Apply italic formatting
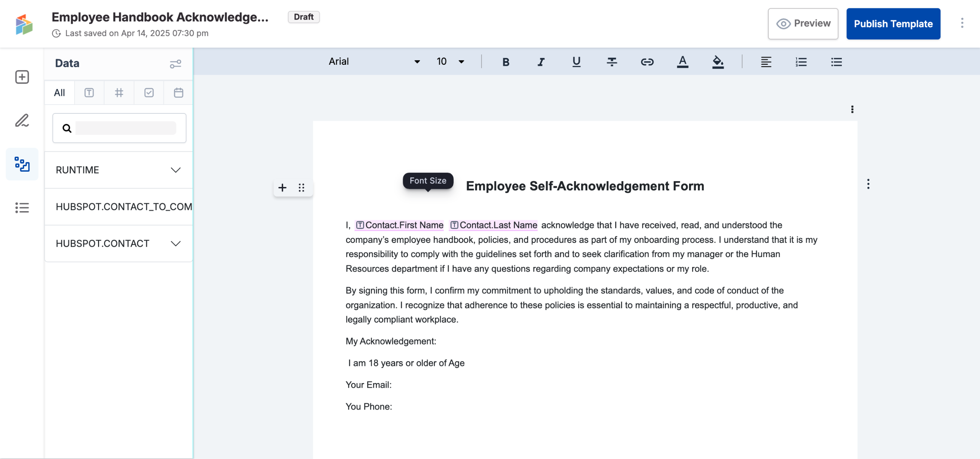 pyautogui.click(x=541, y=62)
